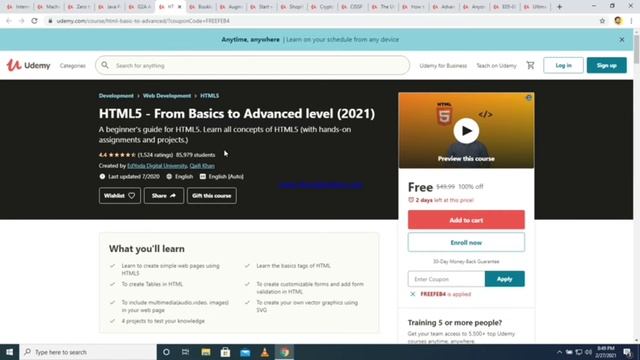The height and width of the screenshot is (360, 640).
Task: Go to HTML5 breadcrumb
Action: pyautogui.click(x=209, y=96)
